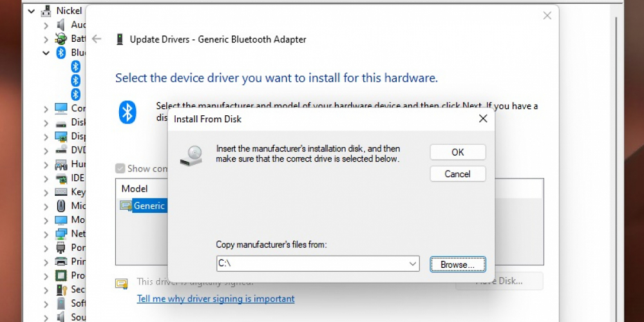Image resolution: width=644 pixels, height=322 pixels.
Task: Click the C:\ path input field
Action: [x=318, y=264]
